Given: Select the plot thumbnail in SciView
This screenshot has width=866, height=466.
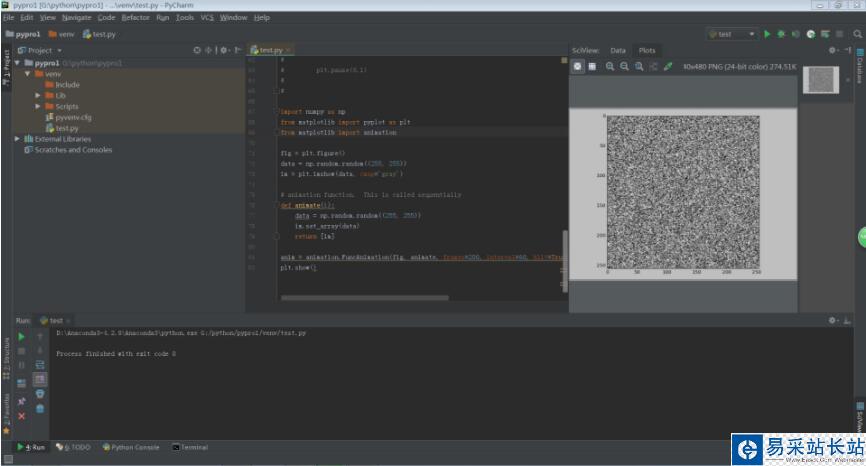Looking at the screenshot, I should click(x=821, y=80).
